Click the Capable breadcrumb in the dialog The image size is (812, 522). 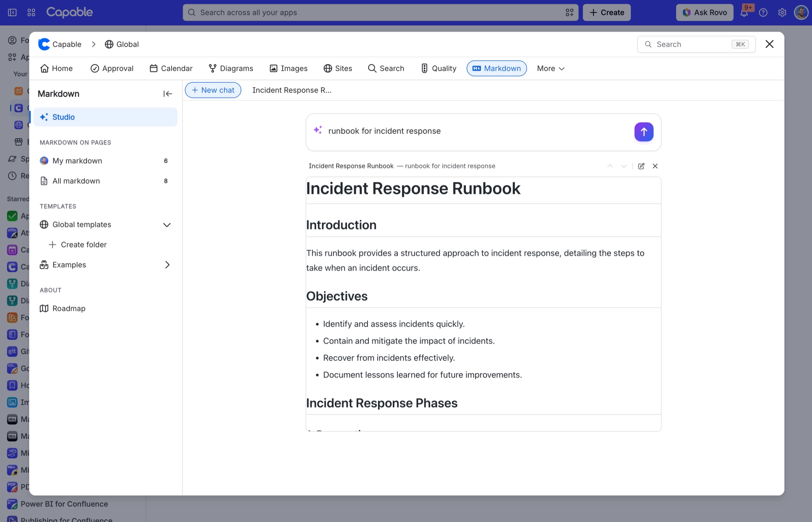coord(60,44)
